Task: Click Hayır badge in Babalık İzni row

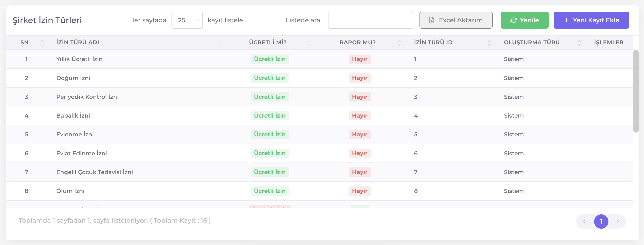Action: (360, 116)
